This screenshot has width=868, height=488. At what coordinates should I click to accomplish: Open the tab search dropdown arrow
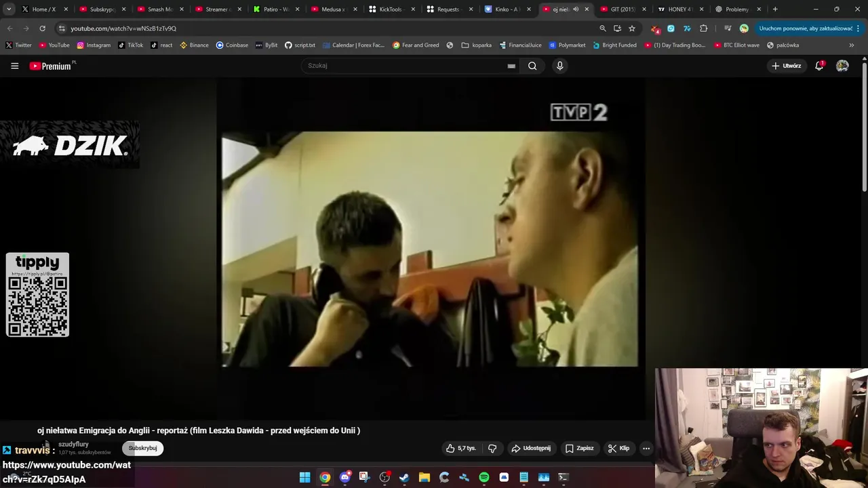[9, 9]
